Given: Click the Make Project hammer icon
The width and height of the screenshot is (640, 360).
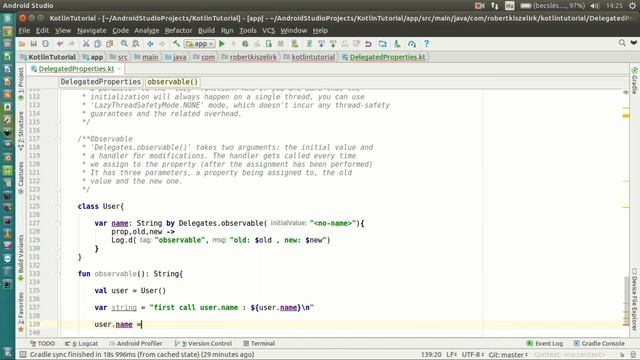Looking at the screenshot, I should [x=176, y=44].
